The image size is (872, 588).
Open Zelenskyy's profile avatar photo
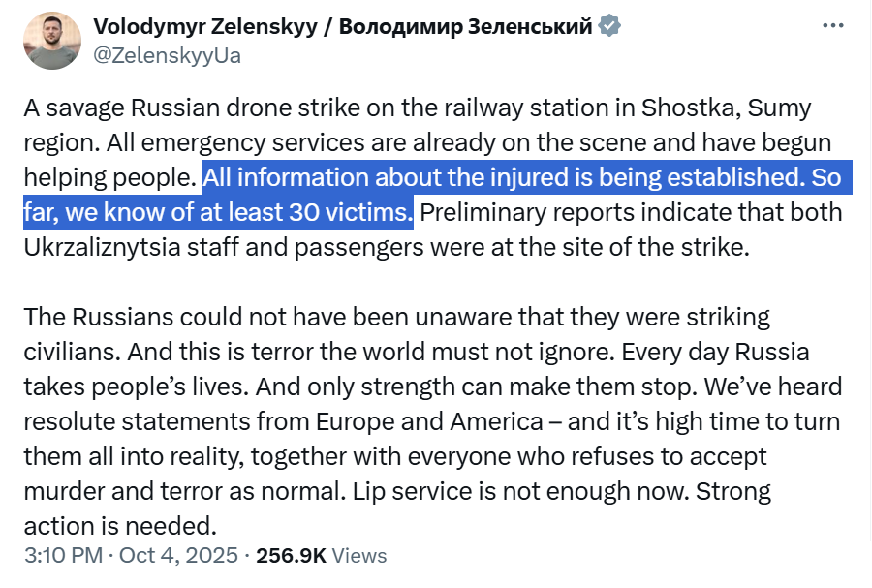tap(52, 41)
